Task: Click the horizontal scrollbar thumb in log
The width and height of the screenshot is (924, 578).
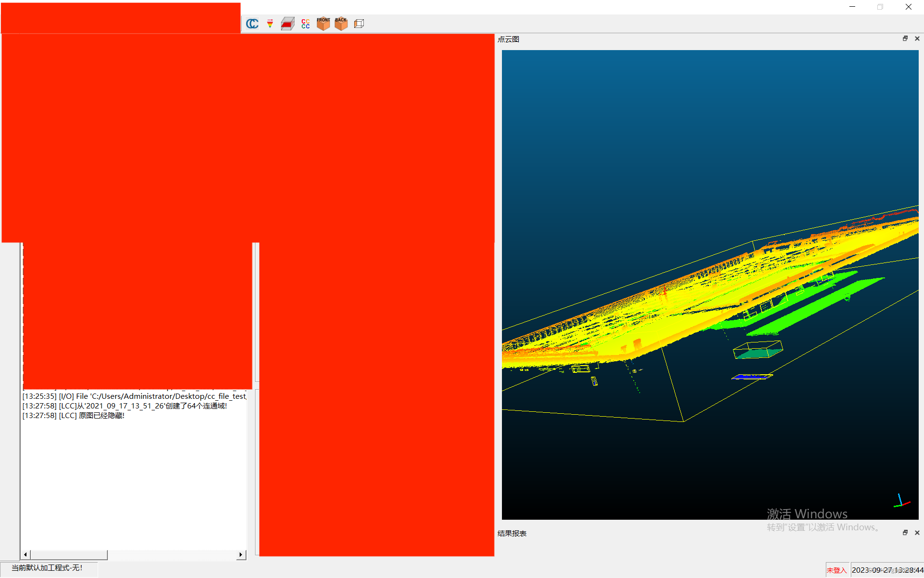Action: (x=69, y=555)
